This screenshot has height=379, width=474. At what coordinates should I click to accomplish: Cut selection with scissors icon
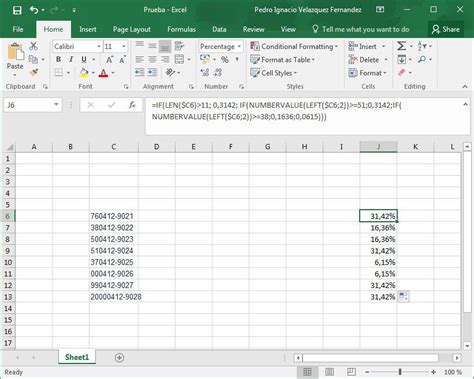point(33,46)
